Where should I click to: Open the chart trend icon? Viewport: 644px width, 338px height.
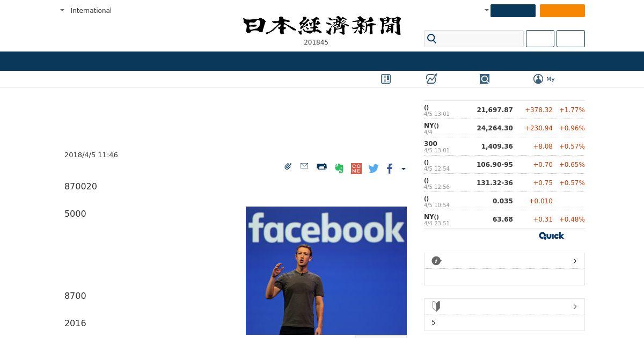coord(431,79)
